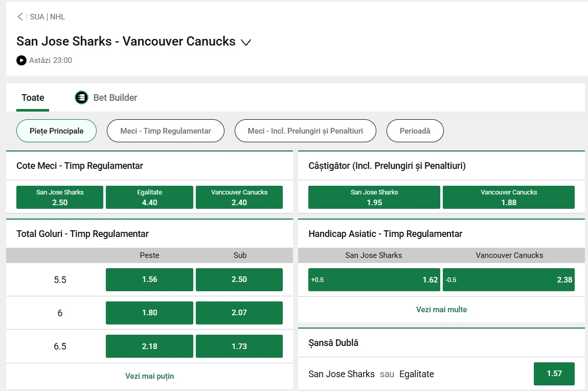
Task: Collapse totals with Vezi mai puțin
Action: [149, 376]
